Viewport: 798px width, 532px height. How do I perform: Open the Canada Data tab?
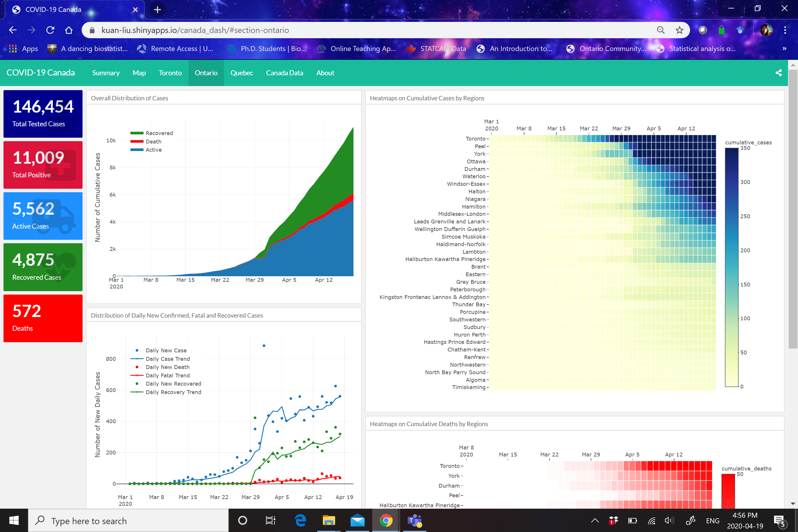[284, 73]
